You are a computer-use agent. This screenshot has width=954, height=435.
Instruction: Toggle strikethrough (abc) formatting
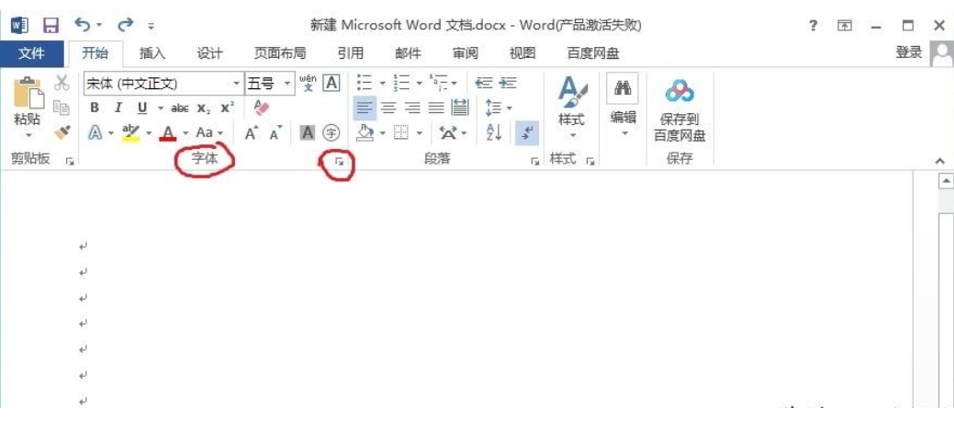click(x=179, y=108)
